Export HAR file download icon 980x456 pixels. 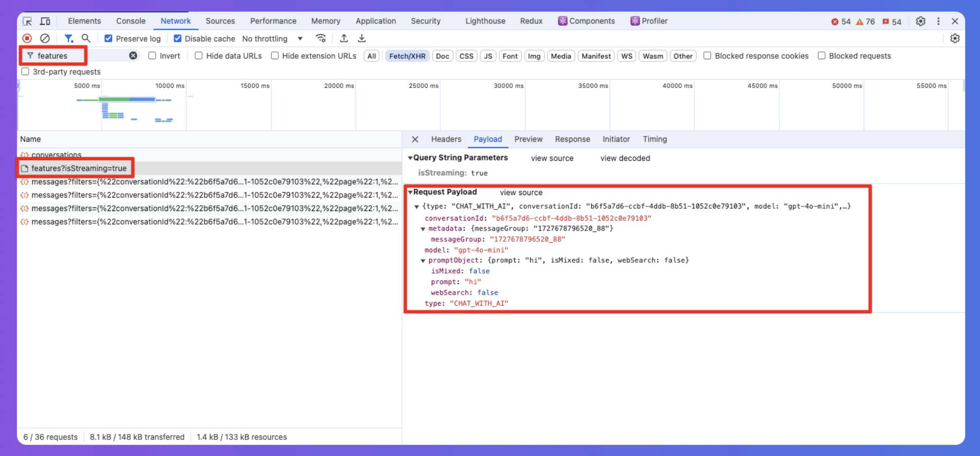tap(362, 38)
